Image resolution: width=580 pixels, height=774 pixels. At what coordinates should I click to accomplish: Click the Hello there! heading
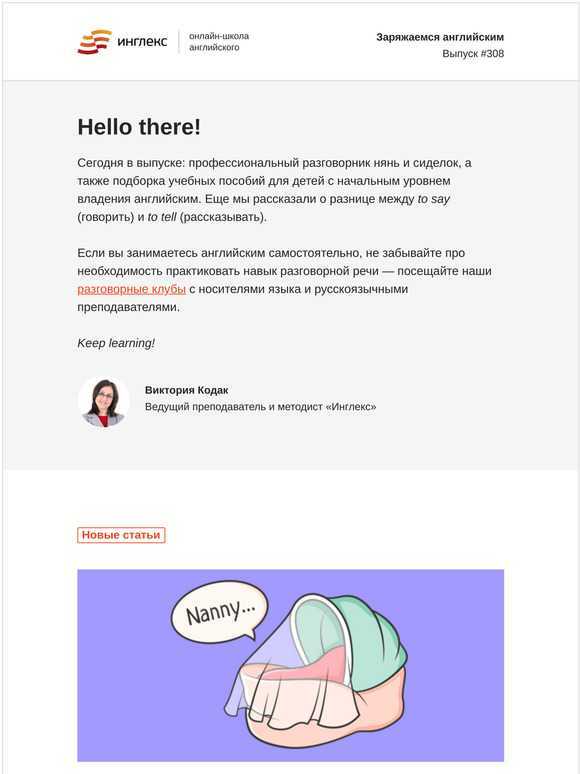pos(139,127)
